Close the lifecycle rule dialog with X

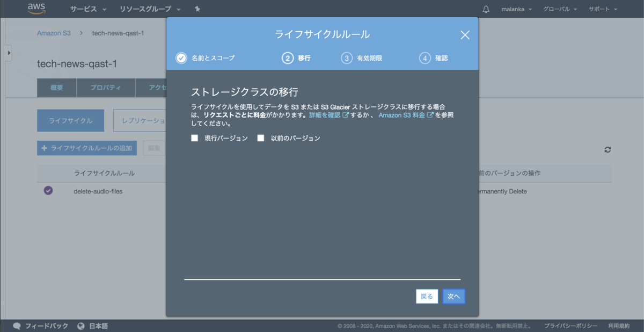[465, 35]
